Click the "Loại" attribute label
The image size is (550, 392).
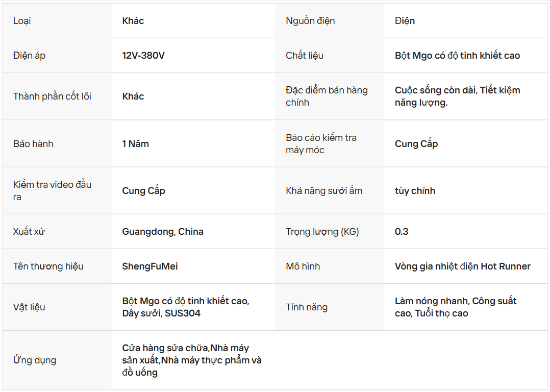pos(22,21)
